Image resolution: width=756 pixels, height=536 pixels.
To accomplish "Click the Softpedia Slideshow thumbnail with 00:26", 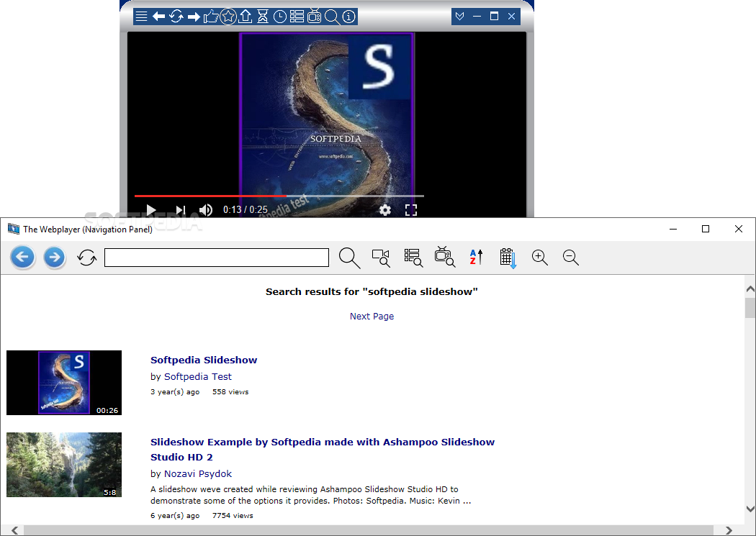I will click(x=64, y=383).
